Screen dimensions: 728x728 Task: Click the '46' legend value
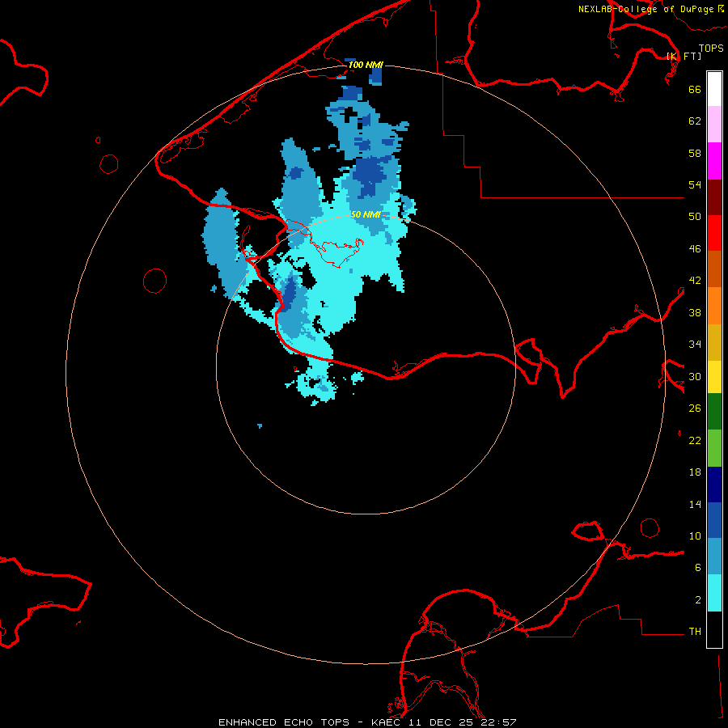(x=695, y=249)
